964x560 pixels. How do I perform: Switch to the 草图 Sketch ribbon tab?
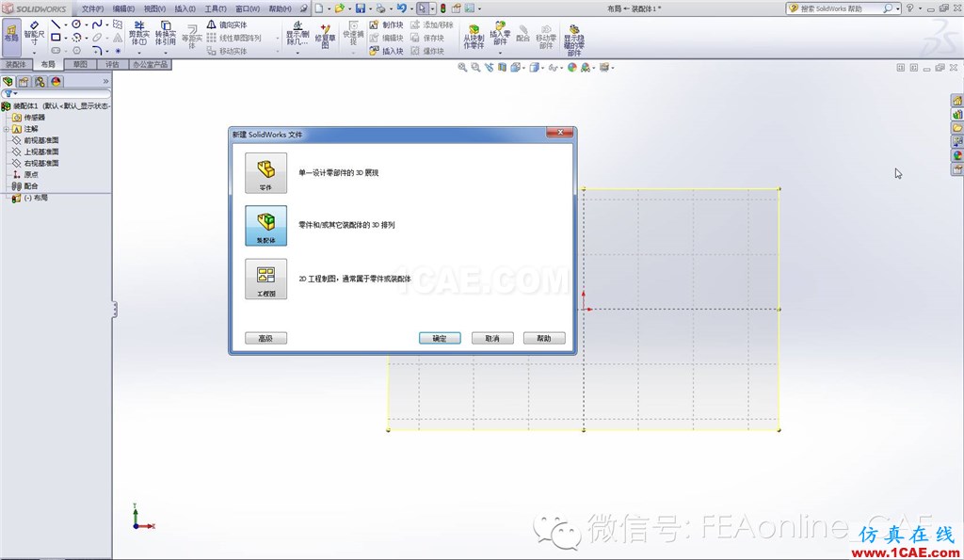pyautogui.click(x=81, y=65)
